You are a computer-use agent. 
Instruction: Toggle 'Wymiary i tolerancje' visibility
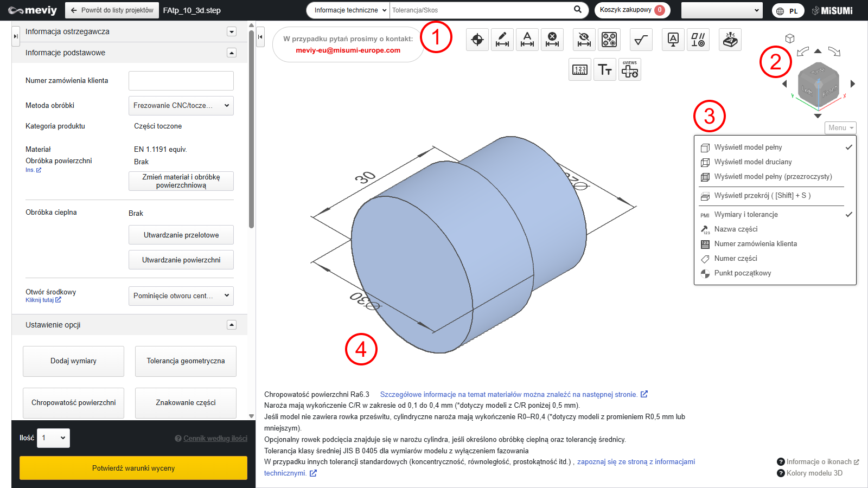[745, 215]
